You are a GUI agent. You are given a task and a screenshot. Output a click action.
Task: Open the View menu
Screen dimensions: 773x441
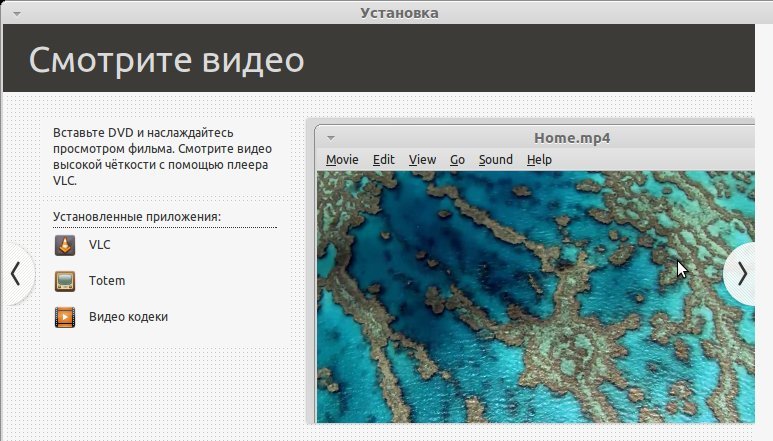tap(422, 160)
